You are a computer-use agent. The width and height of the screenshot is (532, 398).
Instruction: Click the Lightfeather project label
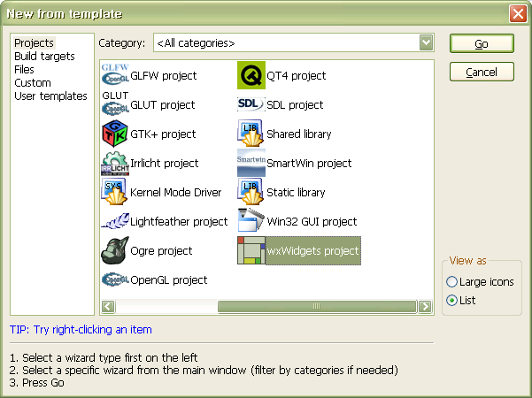[x=179, y=221]
